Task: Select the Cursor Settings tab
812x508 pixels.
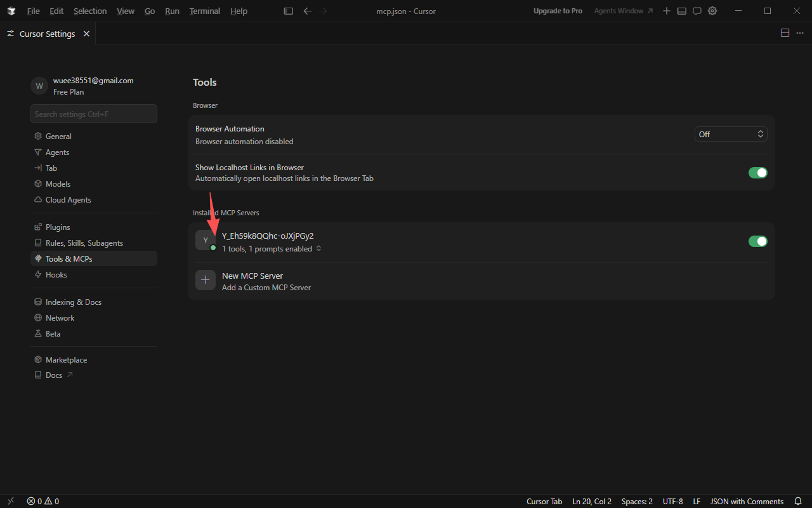Action: [47, 34]
